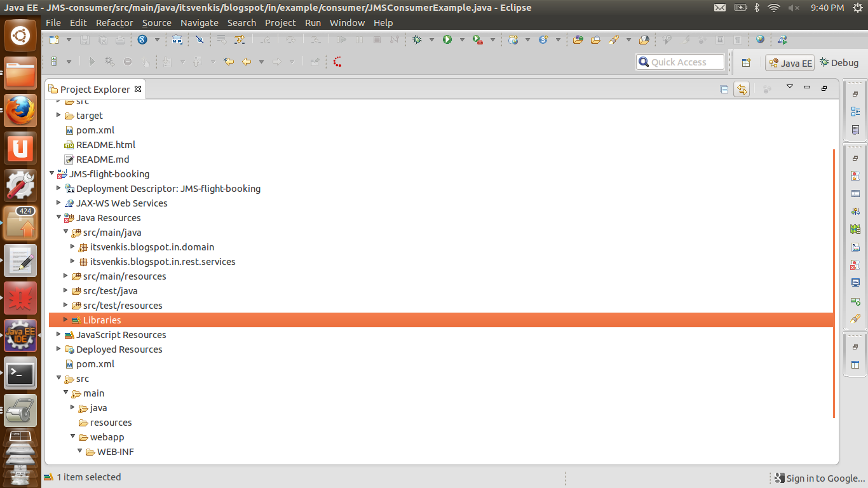The image size is (868, 488).
Task: Open the Project Explorer View Menu arrow
Action: pyautogui.click(x=790, y=87)
